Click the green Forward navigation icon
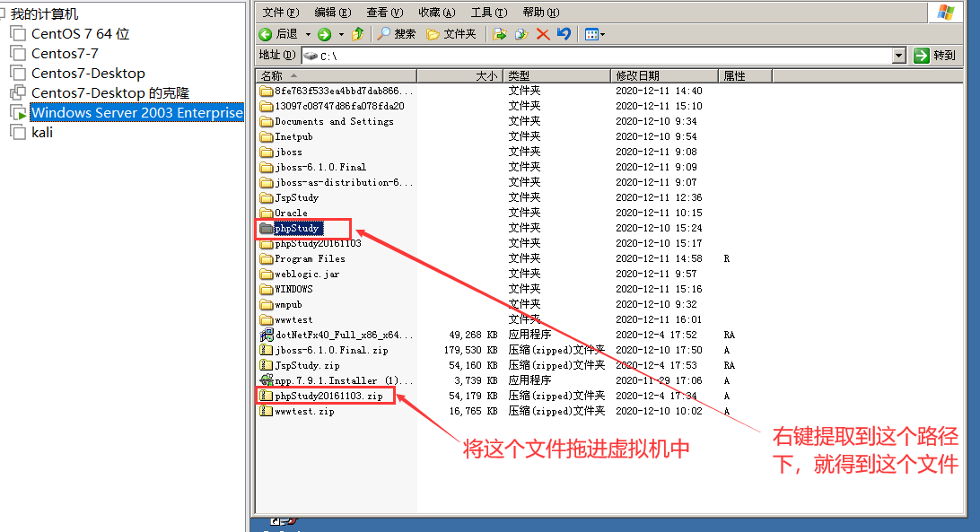Image resolution: width=980 pixels, height=532 pixels. (324, 34)
